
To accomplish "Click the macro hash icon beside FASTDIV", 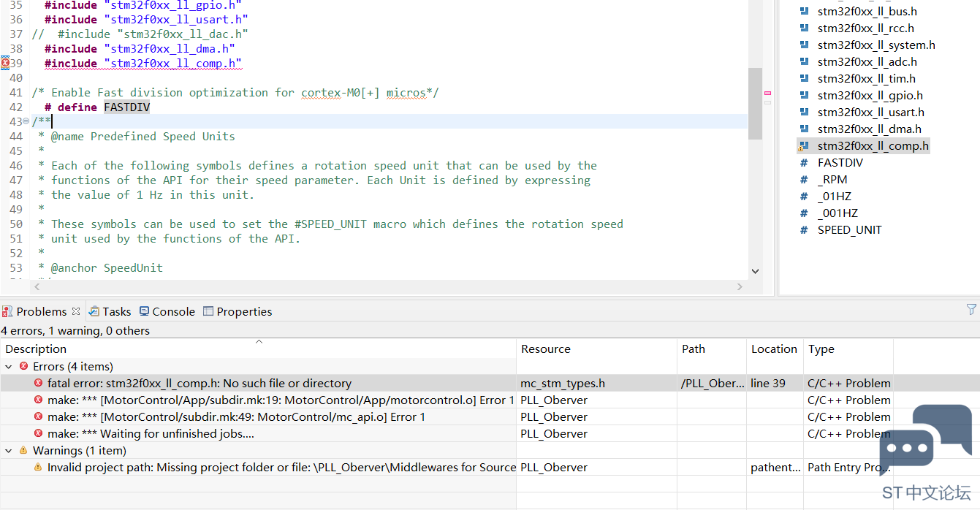I will 804,163.
